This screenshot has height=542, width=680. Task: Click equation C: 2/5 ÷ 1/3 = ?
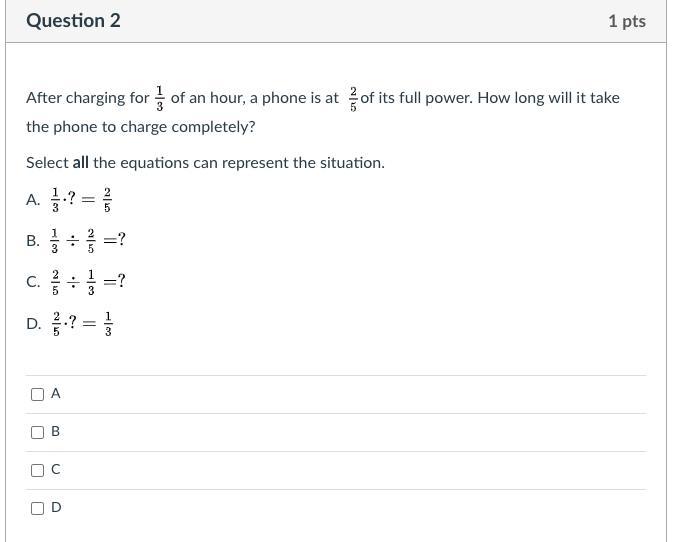88,282
